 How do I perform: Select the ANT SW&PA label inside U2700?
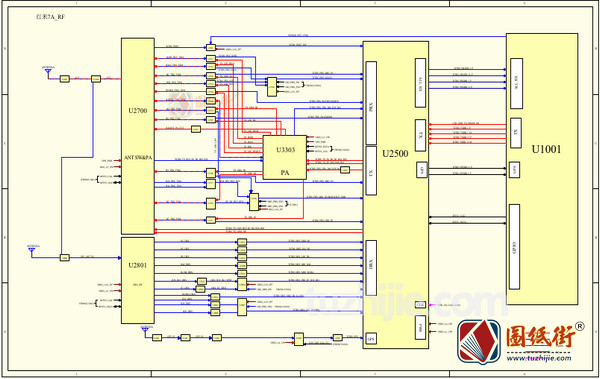pyautogui.click(x=138, y=158)
